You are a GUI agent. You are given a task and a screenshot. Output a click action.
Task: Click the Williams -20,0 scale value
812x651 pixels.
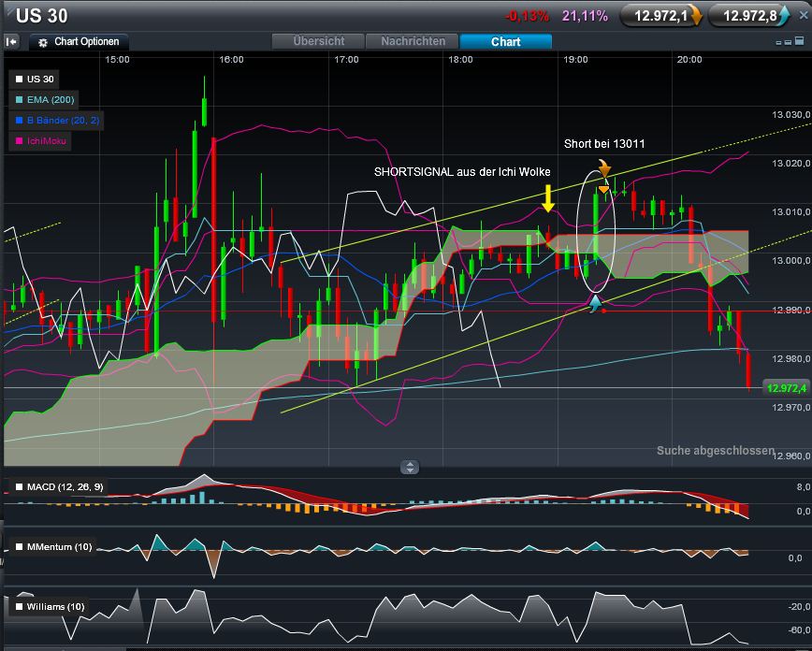(x=799, y=606)
